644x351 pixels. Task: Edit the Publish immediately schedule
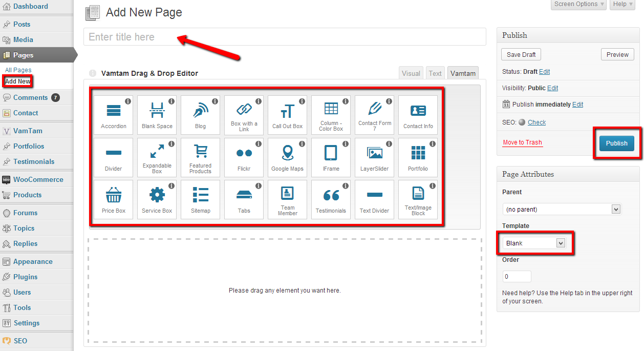click(577, 105)
